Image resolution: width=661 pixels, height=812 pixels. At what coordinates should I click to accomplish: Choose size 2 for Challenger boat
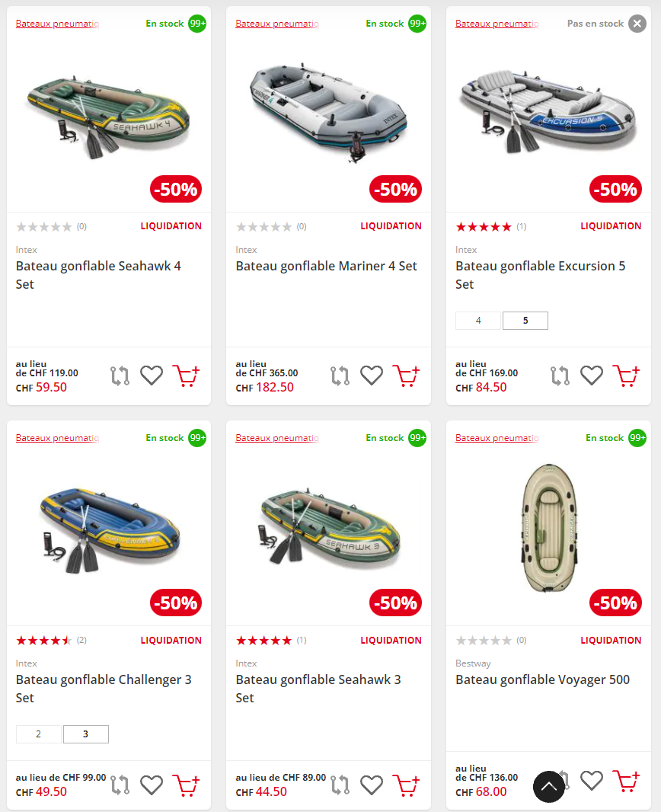(39, 734)
